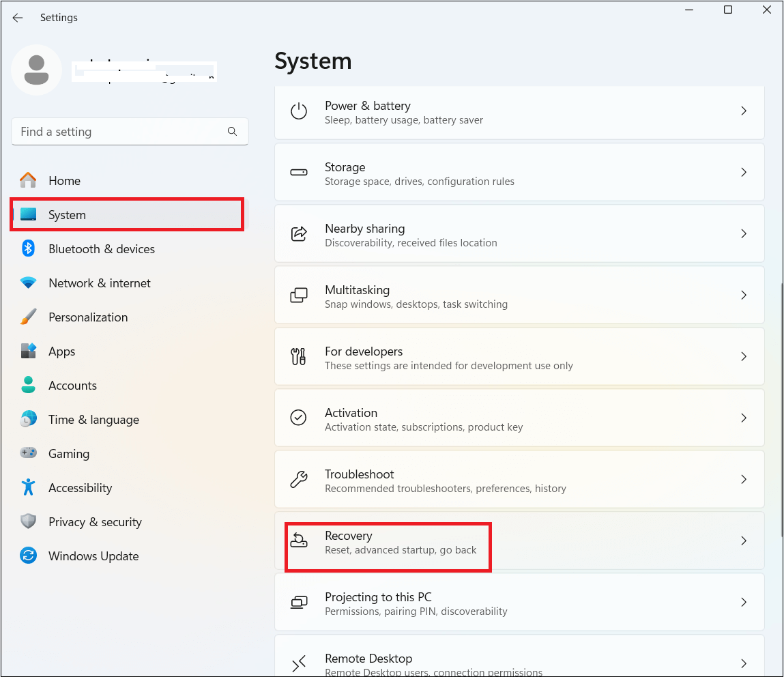Open Home in the sidebar
Screen dimensions: 784x677
coord(130,180)
